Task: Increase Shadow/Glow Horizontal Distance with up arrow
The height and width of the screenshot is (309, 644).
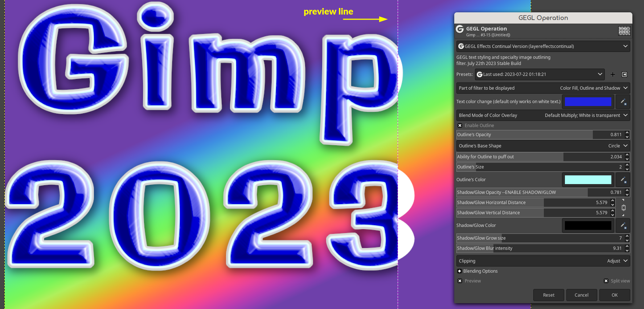Action: click(613, 200)
